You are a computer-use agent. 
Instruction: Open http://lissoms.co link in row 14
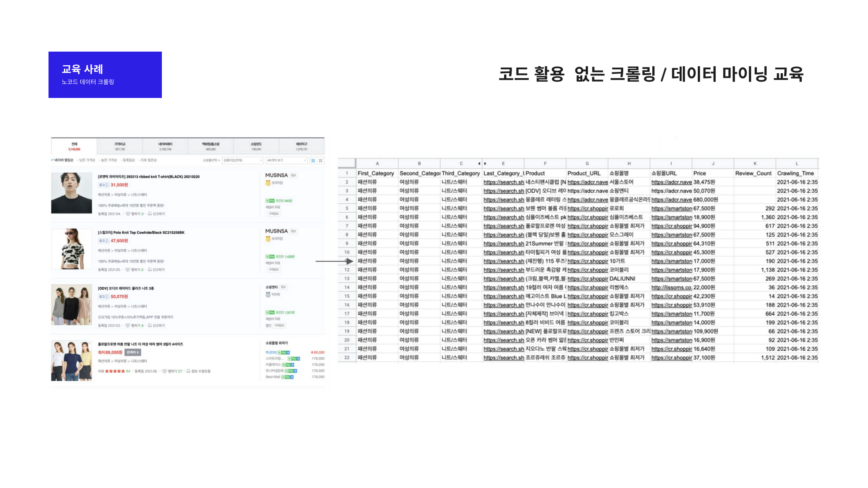pos(671,287)
